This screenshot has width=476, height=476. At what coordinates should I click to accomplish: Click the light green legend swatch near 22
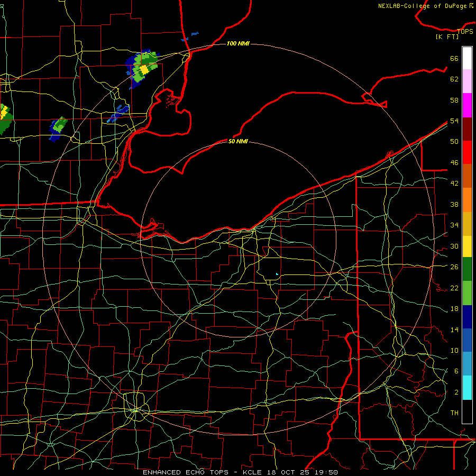click(467, 293)
